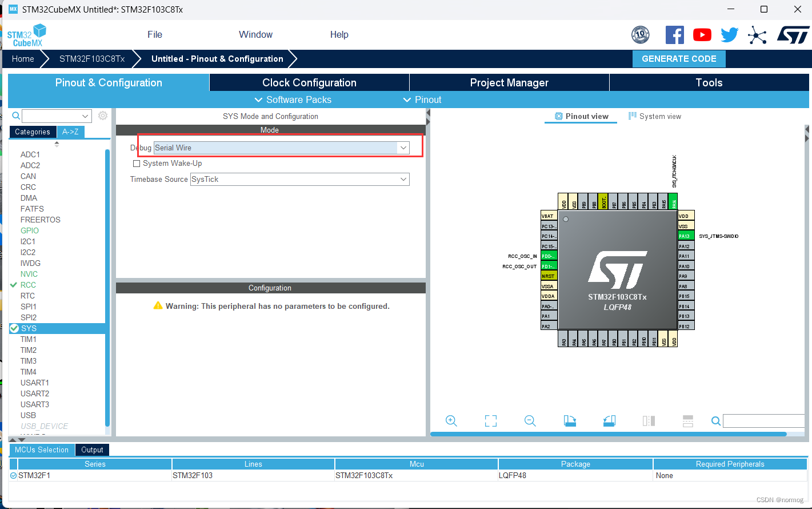Click the LQFP48 package cell
This screenshot has height=509, width=812.
pyautogui.click(x=575, y=475)
